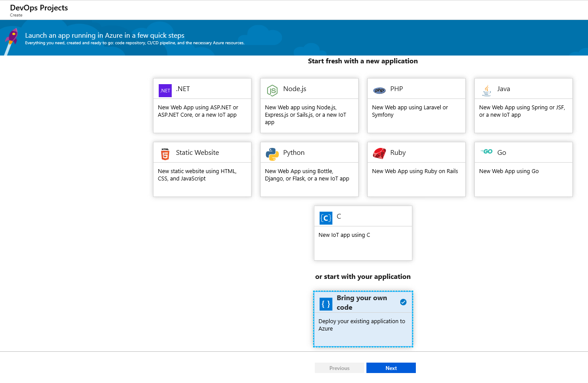Click the Node.js hexagon logo icon
The image size is (588, 383).
(272, 90)
